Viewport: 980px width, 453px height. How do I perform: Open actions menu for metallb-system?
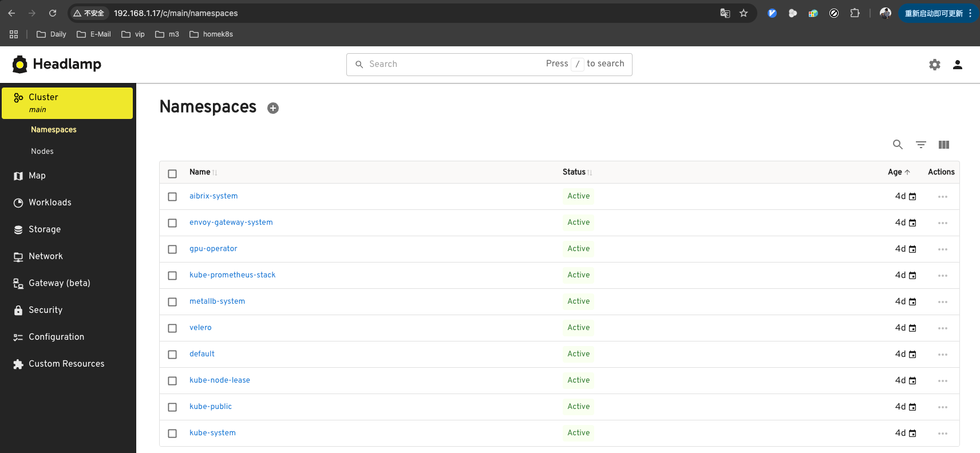coord(943,302)
